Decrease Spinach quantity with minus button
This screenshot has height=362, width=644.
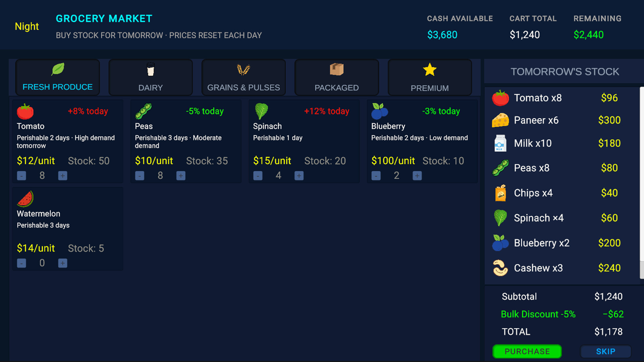point(258,175)
